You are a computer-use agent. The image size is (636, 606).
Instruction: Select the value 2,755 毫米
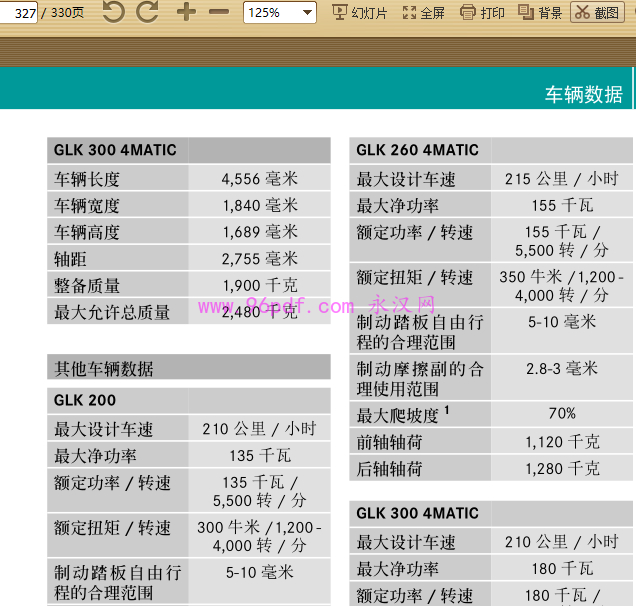(260, 259)
